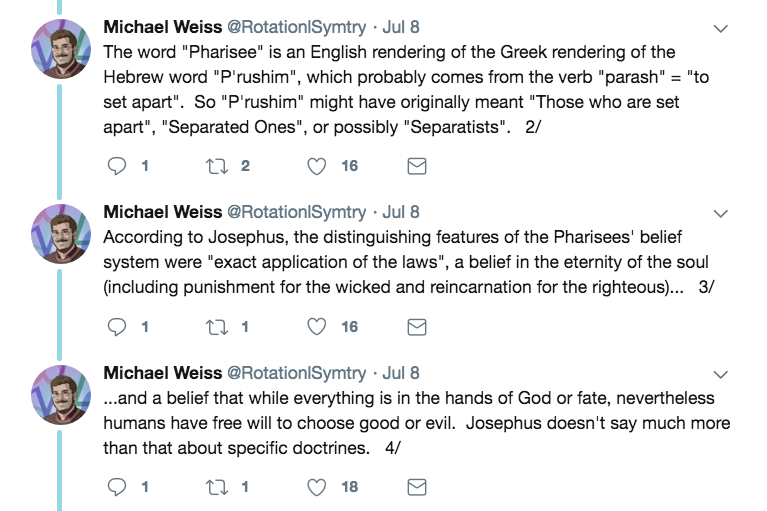This screenshot has width=767, height=511.
Task: Message the tweet ending 4/ via envelope
Action: pyautogui.click(x=417, y=487)
